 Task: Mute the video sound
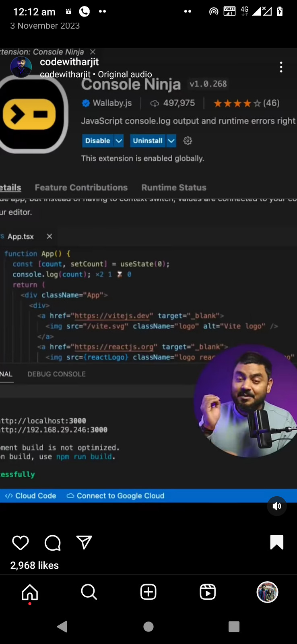[x=277, y=506]
